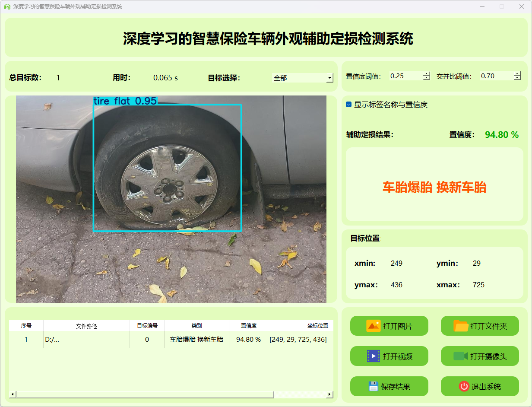Screen dimensions: 532x407
Task: Open an image with 打开图片 button
Action: click(389, 326)
